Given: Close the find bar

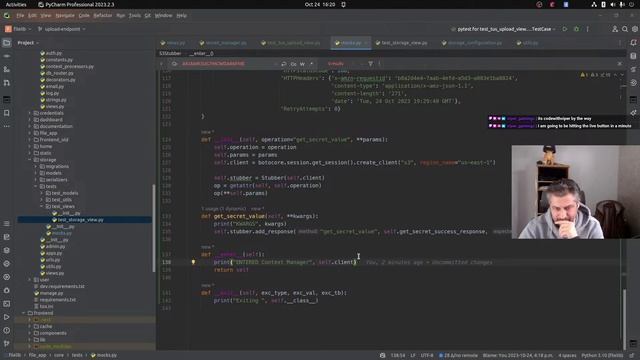Looking at the screenshot, I should pyautogui.click(x=620, y=64).
